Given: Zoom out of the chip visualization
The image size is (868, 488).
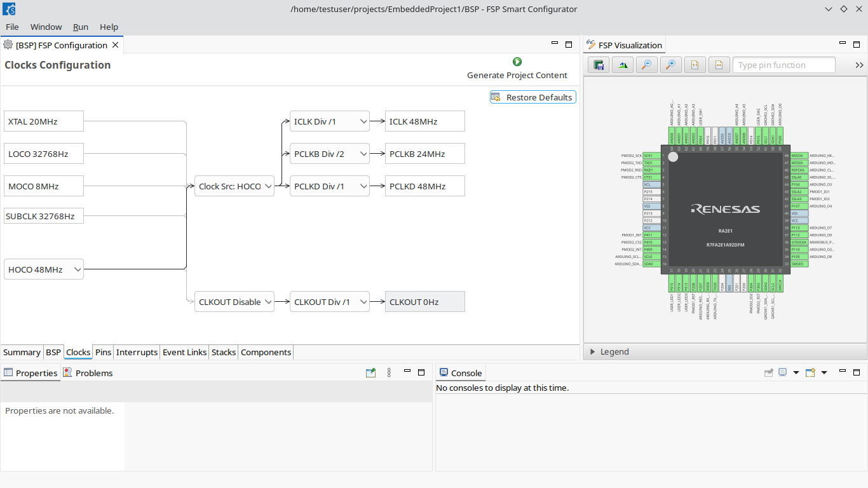Looking at the screenshot, I should pos(646,65).
